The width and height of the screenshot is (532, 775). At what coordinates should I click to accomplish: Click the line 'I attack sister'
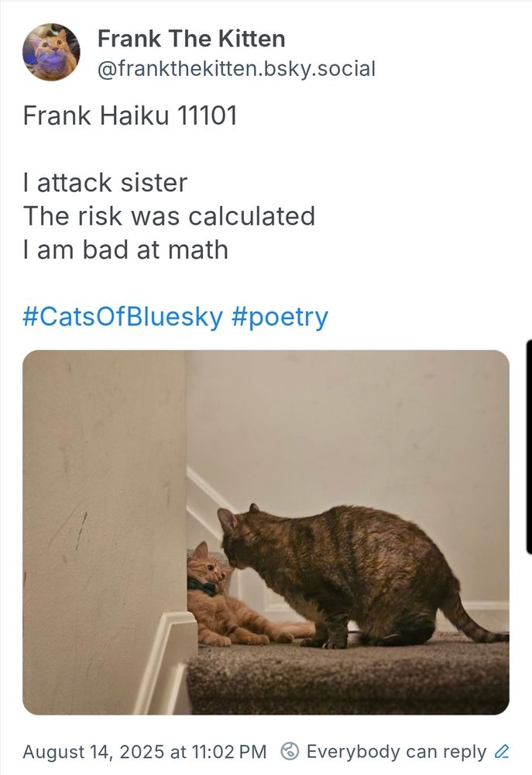[x=105, y=183]
